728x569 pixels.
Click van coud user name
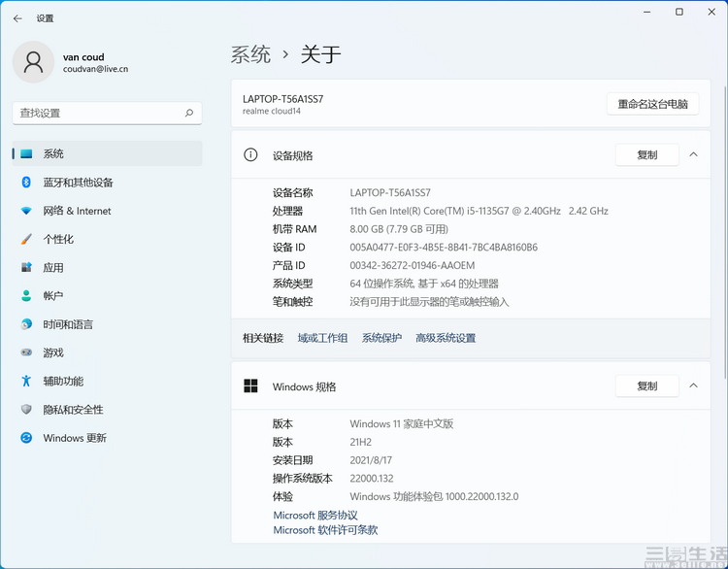pos(83,57)
